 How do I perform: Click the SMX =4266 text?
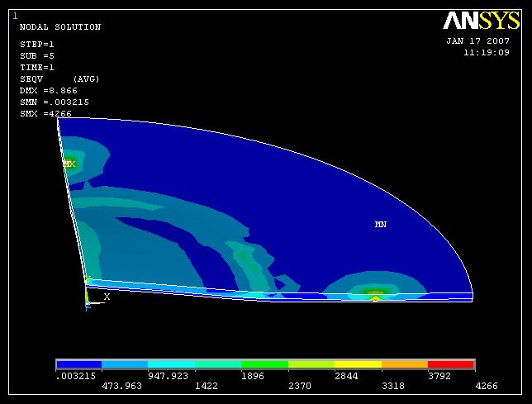pyautogui.click(x=45, y=114)
